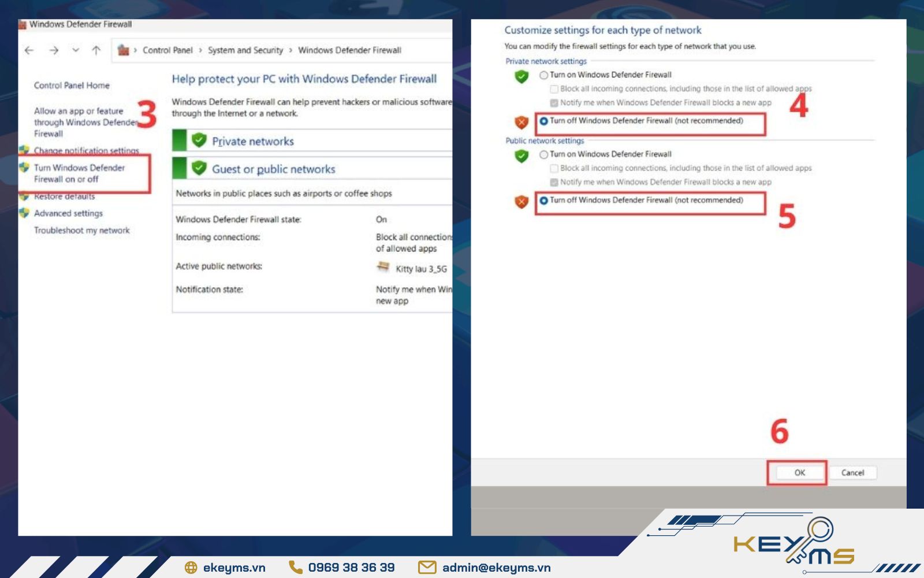Click the Troubleshoot my network option

[x=81, y=230]
